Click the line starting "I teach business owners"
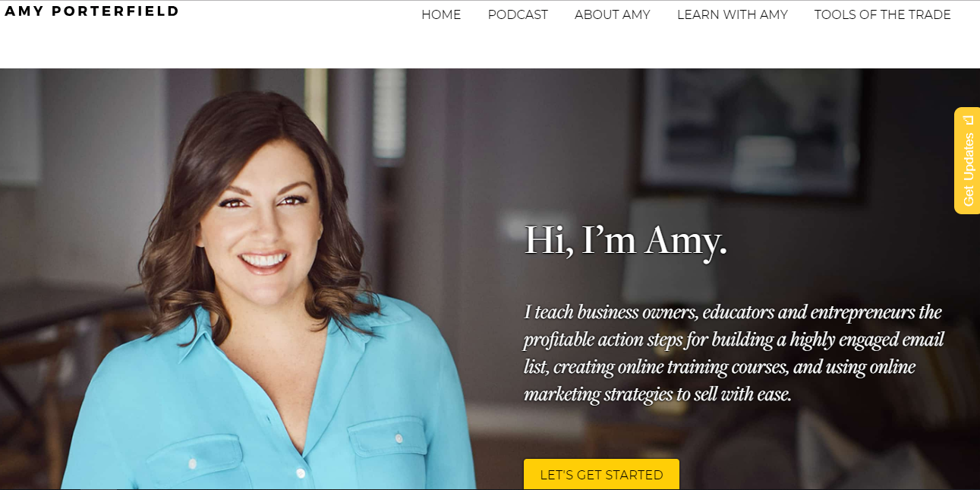Screen dimensions: 980x490 click(733, 312)
